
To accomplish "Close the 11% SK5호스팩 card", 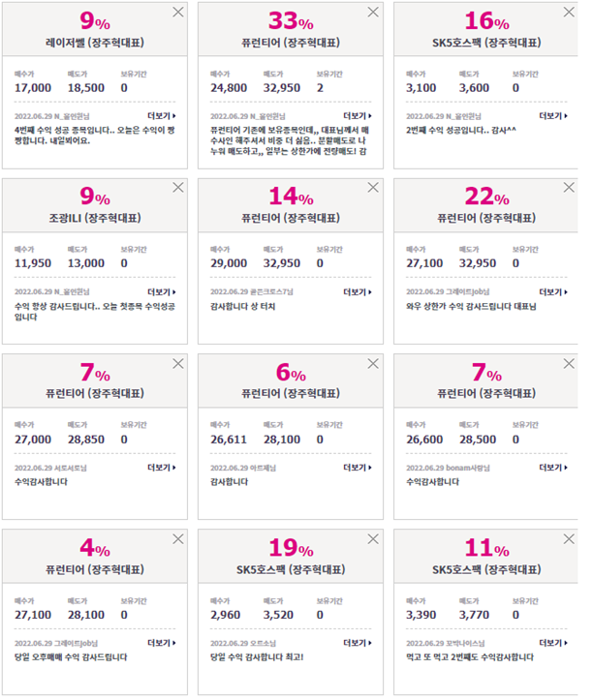I will click(569, 539).
